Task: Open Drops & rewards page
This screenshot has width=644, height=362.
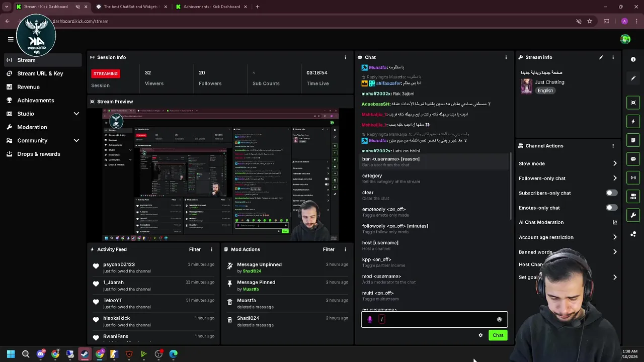Action: coord(42,154)
